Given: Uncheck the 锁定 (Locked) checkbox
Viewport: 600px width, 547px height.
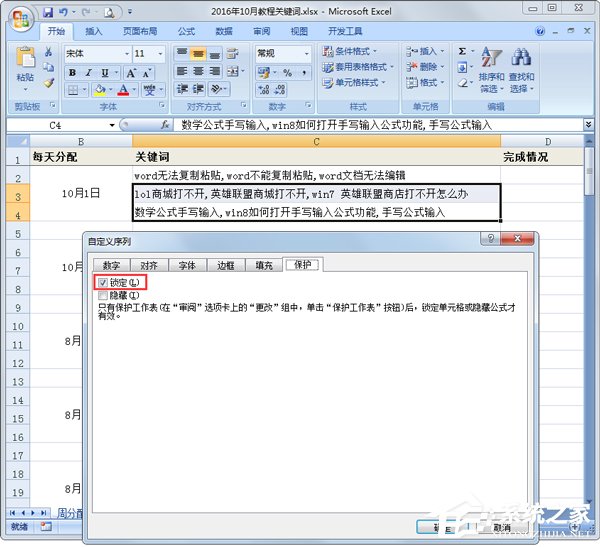Looking at the screenshot, I should [x=103, y=284].
